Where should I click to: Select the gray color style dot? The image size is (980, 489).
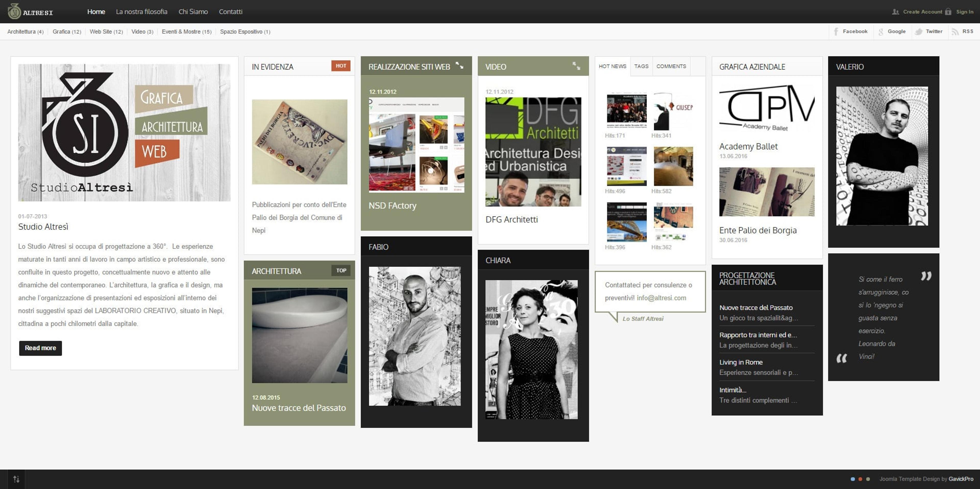tap(868, 479)
